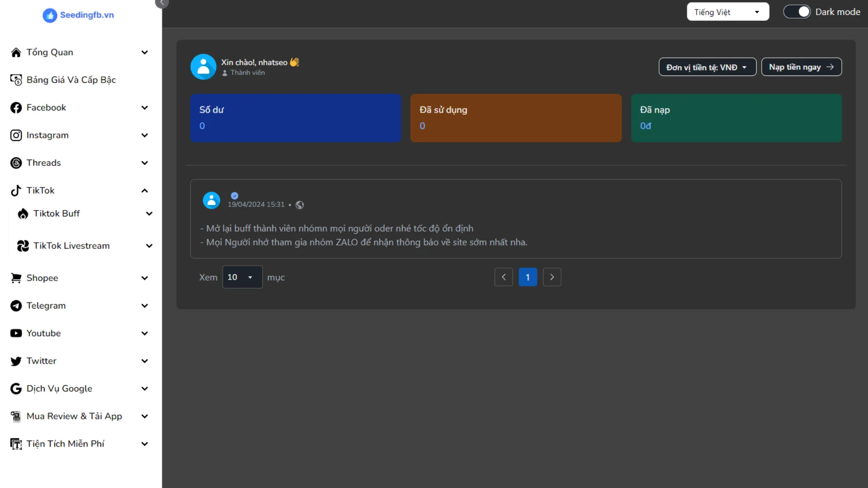
Task: Click the globe public icon on post
Action: tap(300, 205)
